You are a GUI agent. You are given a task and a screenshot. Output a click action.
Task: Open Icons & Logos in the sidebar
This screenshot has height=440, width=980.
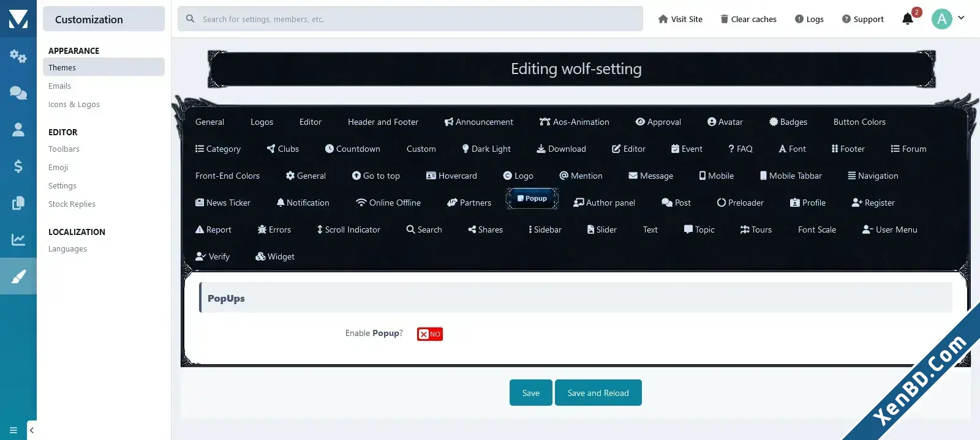(x=74, y=105)
